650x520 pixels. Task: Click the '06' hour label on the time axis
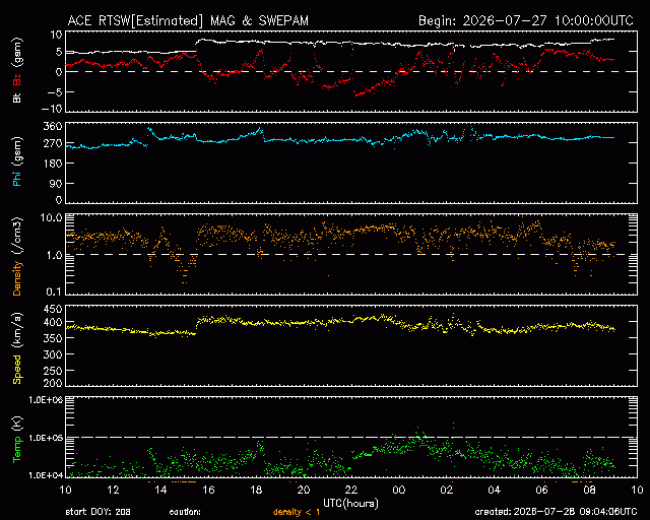coord(542,490)
